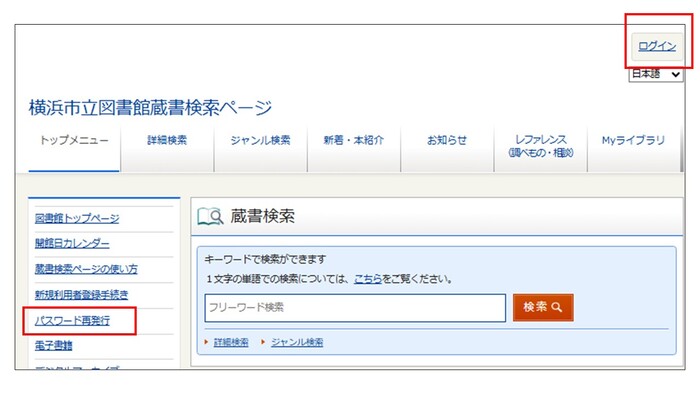Open the 電子書籍 sidebar link
This screenshot has height=394, width=700.
53,345
